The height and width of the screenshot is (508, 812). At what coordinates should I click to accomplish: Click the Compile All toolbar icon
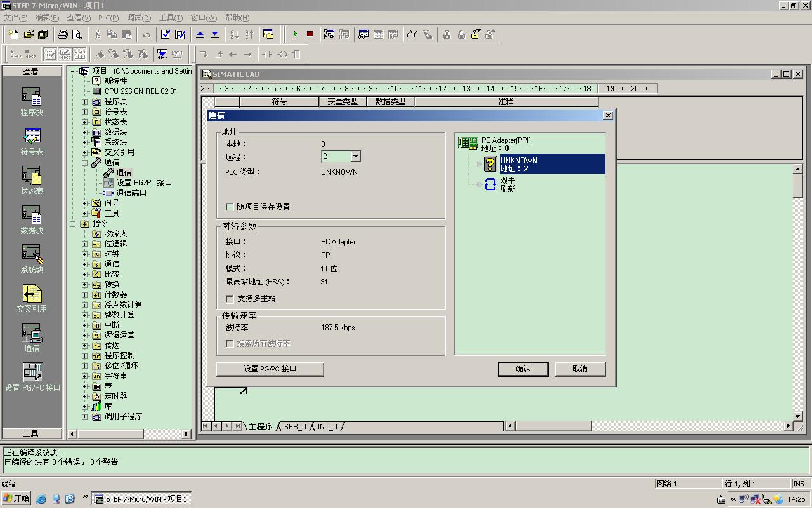[180, 34]
